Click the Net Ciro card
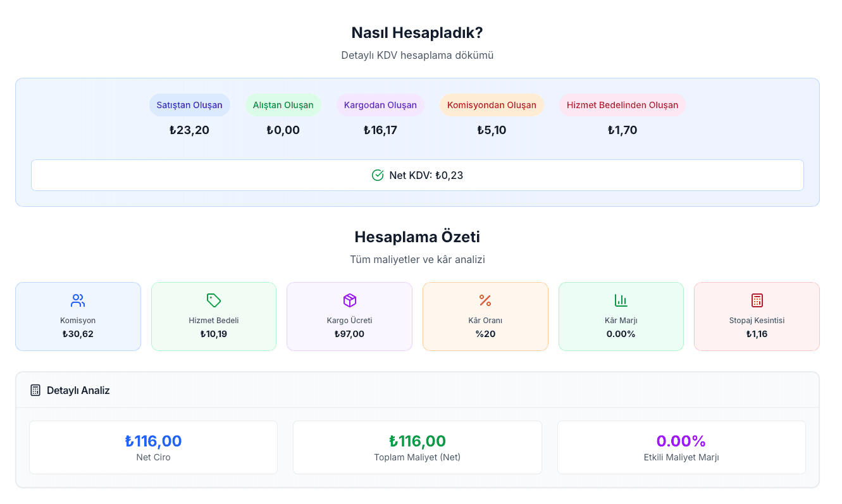Viewport: 842px width, 504px height. tap(153, 447)
